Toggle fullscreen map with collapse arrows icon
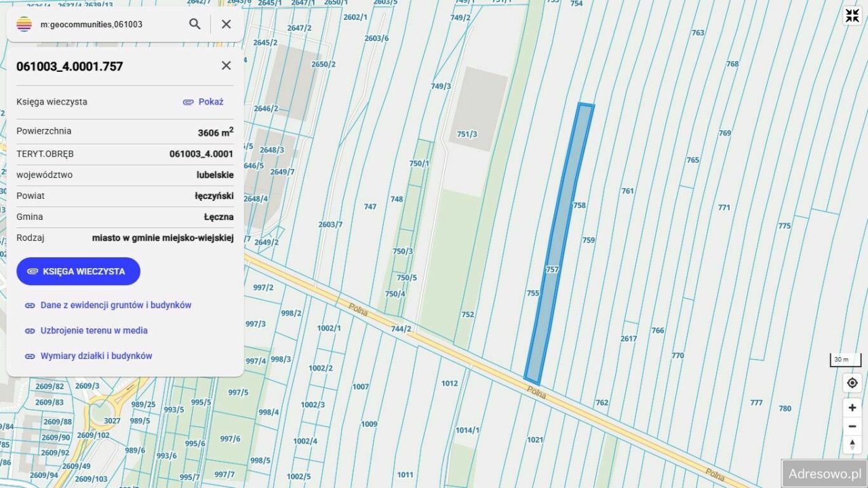The height and width of the screenshot is (488, 868). 852,16
